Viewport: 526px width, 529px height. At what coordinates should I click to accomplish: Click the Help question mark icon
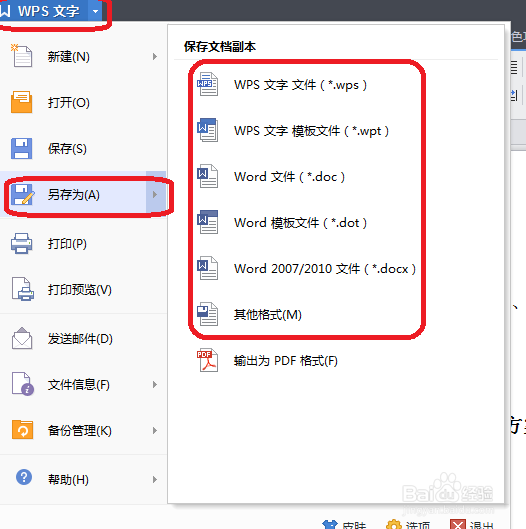pos(24,477)
